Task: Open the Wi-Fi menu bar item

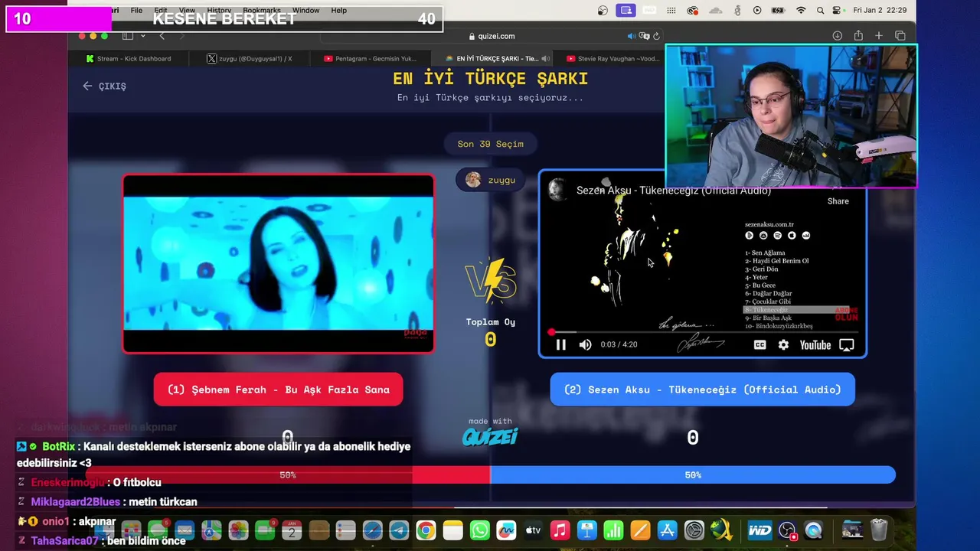Action: [x=801, y=11]
